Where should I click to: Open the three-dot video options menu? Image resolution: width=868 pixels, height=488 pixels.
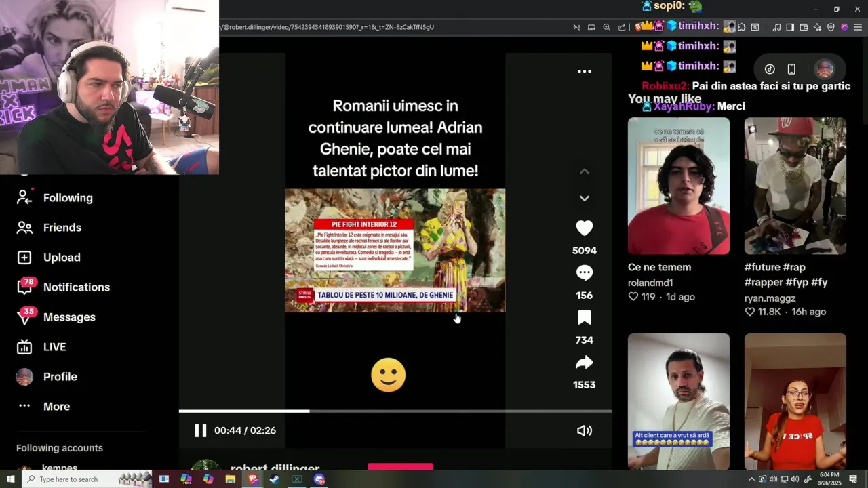pos(584,71)
